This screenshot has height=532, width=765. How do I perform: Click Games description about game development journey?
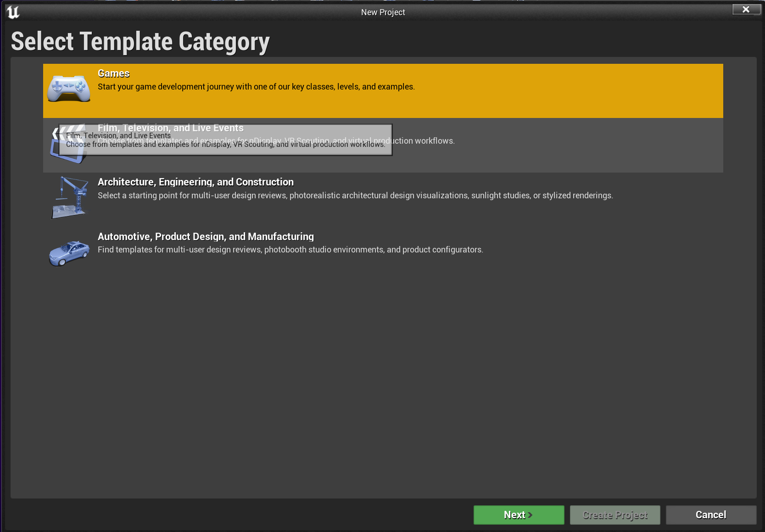(x=256, y=87)
